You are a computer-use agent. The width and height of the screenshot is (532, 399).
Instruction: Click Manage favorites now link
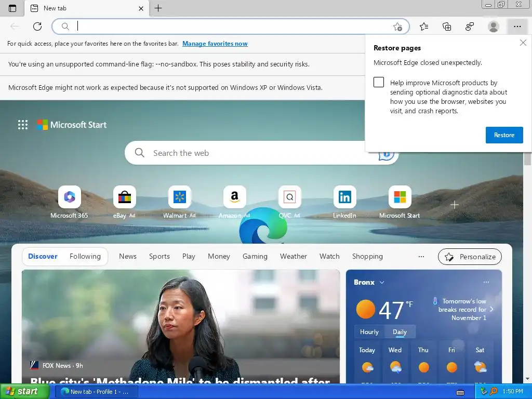(215, 44)
